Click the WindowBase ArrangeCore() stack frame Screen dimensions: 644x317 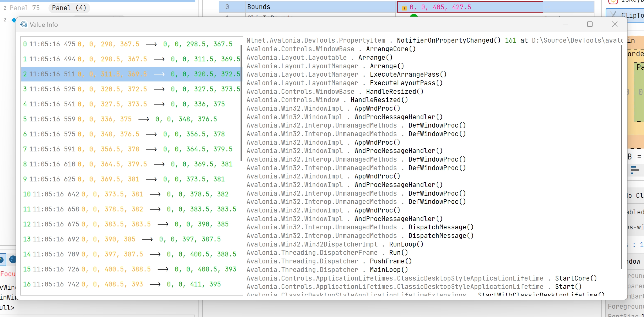331,49
